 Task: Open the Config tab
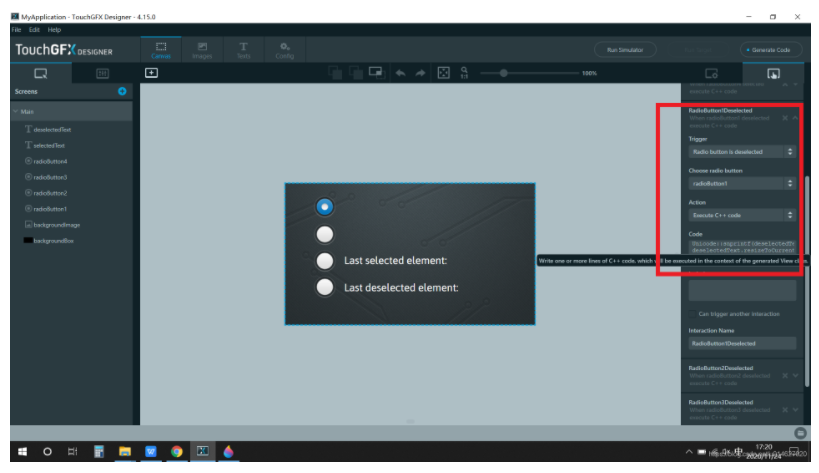(285, 50)
